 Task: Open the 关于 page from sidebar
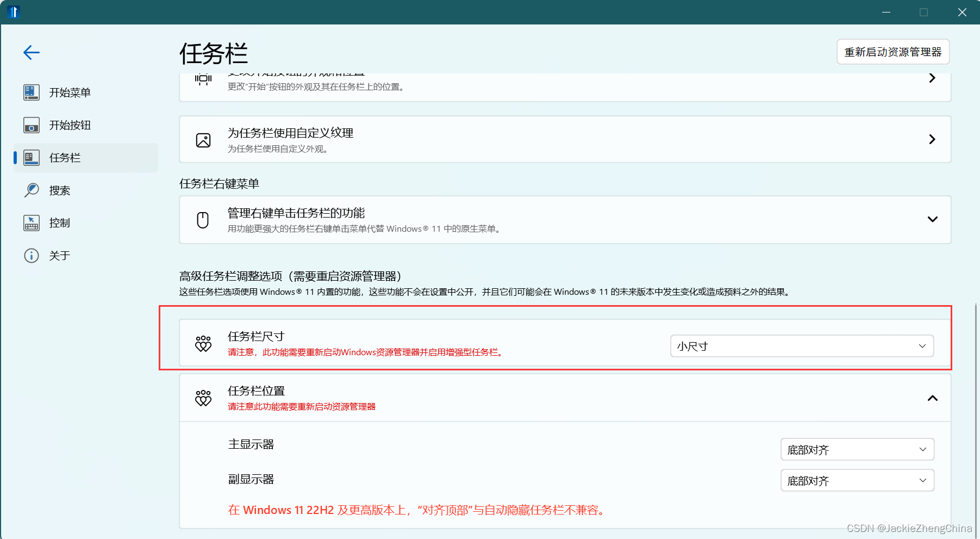tap(59, 256)
